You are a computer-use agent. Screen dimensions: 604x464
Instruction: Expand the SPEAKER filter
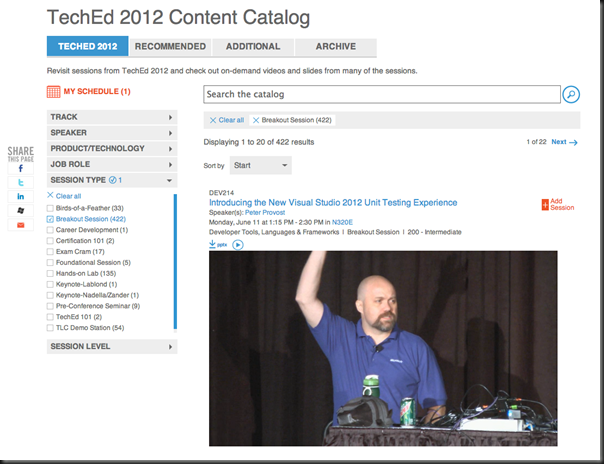click(112, 133)
